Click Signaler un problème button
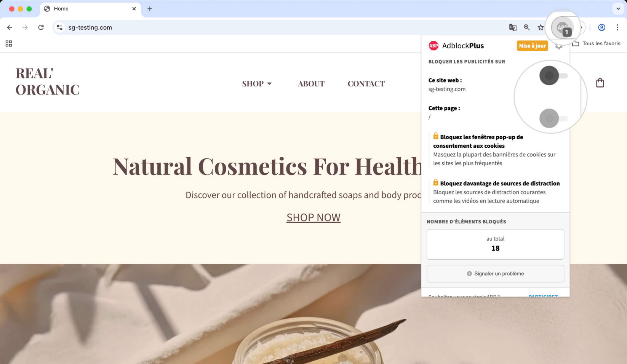Screen dimensions: 627x364 495,274
